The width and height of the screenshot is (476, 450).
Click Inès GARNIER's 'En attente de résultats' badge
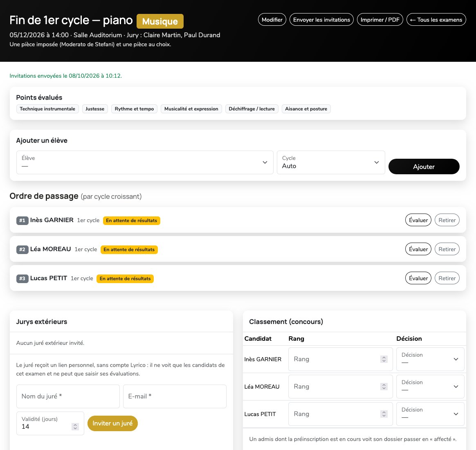tap(131, 220)
